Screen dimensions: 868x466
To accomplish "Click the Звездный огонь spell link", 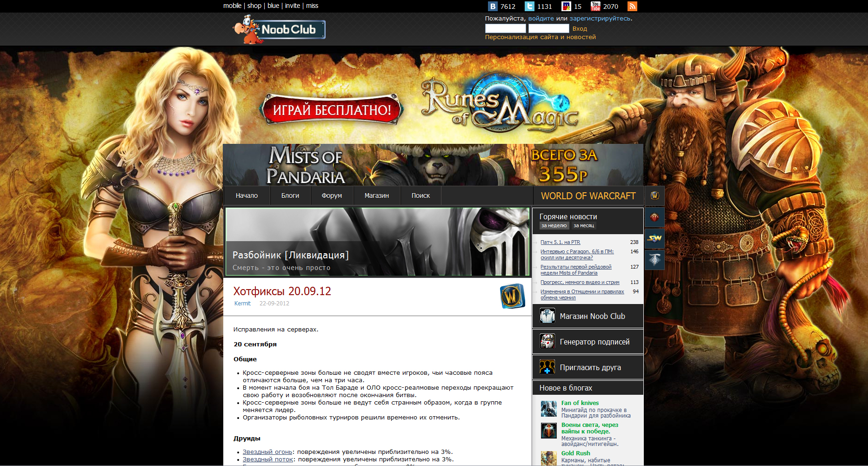I will 267,452.
